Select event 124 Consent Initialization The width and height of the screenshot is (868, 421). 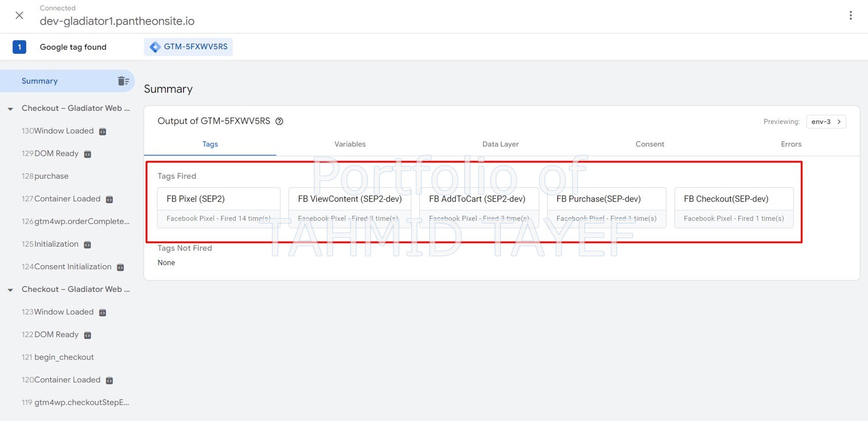pos(67,267)
